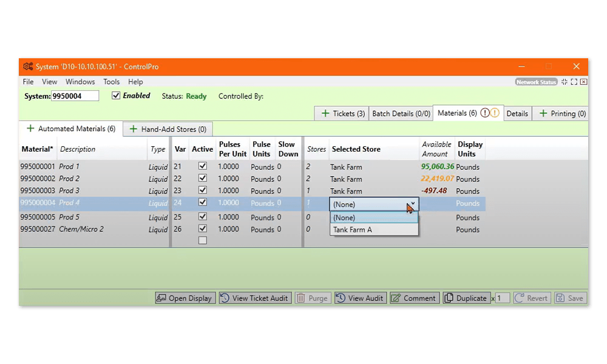The image size is (607, 364).
Task: Click the fullscreen brackets icon in menu bar
Action: point(574,82)
